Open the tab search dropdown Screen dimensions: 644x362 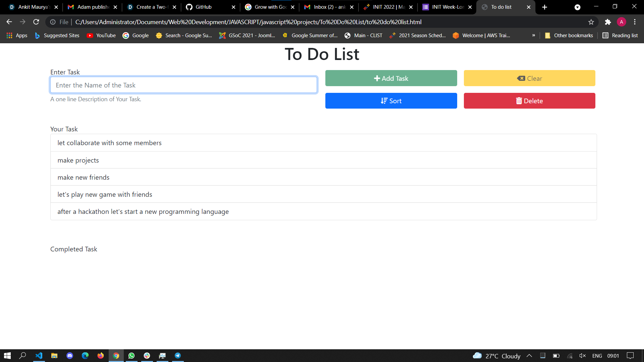[x=577, y=7]
